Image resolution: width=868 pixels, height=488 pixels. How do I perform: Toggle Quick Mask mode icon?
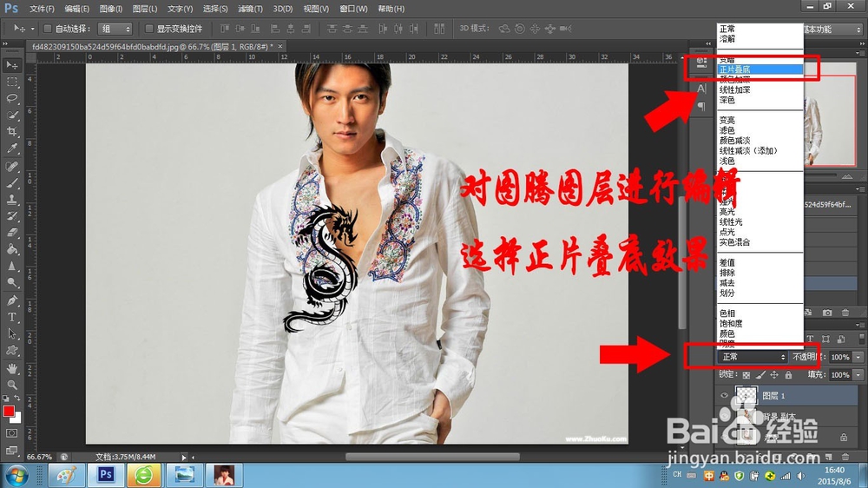click(11, 433)
